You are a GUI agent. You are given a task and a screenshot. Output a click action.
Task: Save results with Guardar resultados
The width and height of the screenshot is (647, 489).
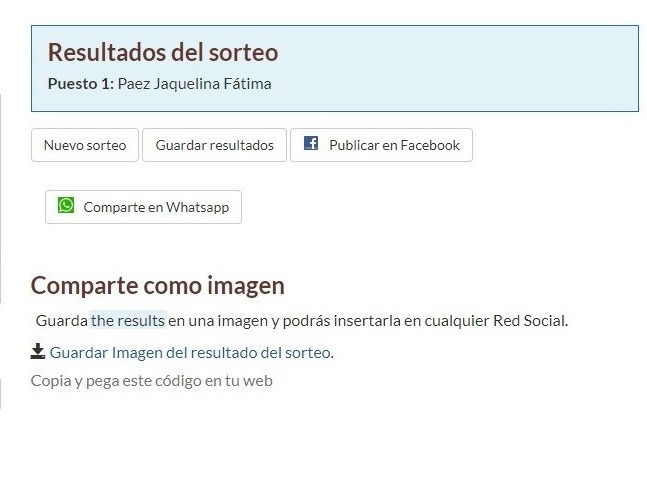click(x=214, y=145)
